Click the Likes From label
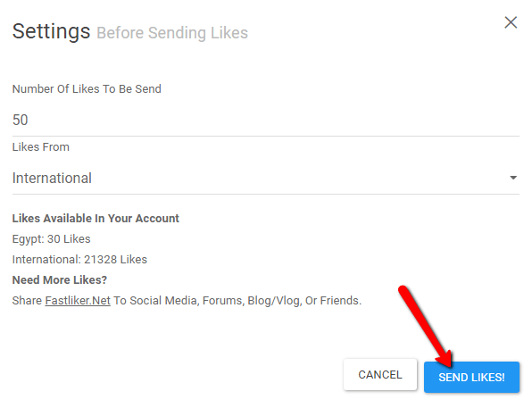Image resolution: width=532 pixels, height=408 pixels. pyautogui.click(x=41, y=147)
